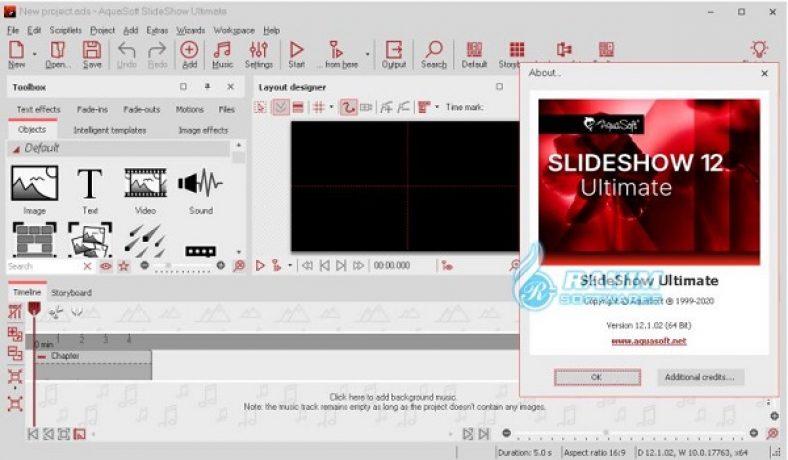Toggle the grid display in Layout designer

point(318,107)
